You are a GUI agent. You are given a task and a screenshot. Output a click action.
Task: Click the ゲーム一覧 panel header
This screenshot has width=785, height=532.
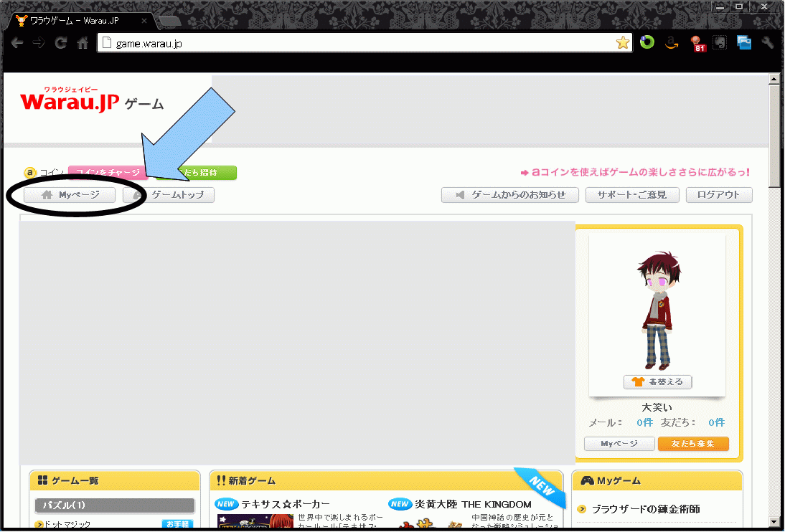(x=115, y=481)
